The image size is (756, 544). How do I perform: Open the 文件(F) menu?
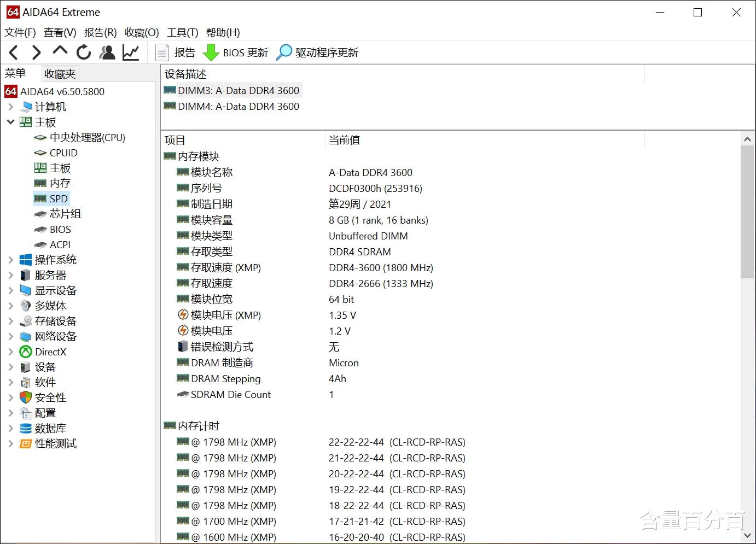pyautogui.click(x=20, y=32)
